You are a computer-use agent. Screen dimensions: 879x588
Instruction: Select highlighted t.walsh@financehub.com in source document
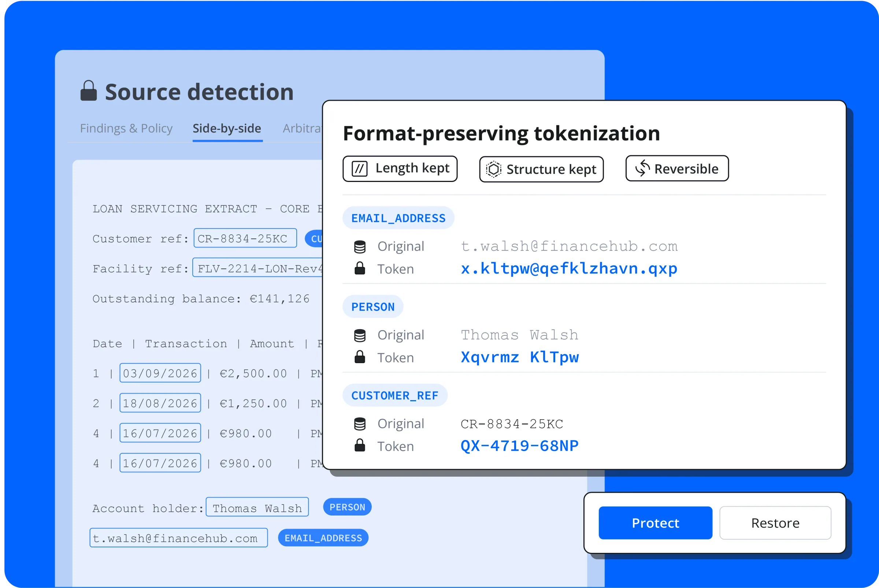(x=179, y=538)
